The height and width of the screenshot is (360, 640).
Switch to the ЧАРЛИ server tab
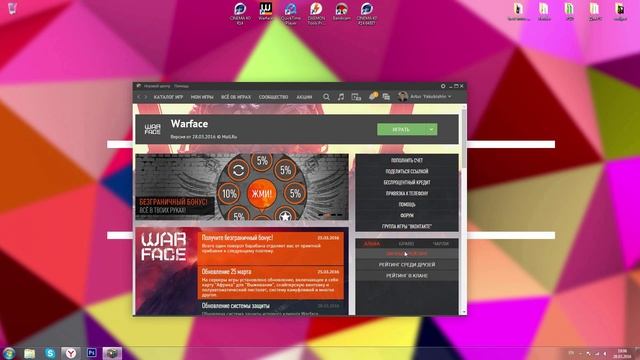440,244
